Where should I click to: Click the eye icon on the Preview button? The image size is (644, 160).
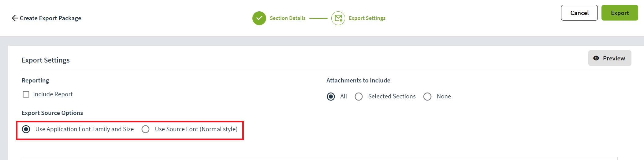(596, 58)
